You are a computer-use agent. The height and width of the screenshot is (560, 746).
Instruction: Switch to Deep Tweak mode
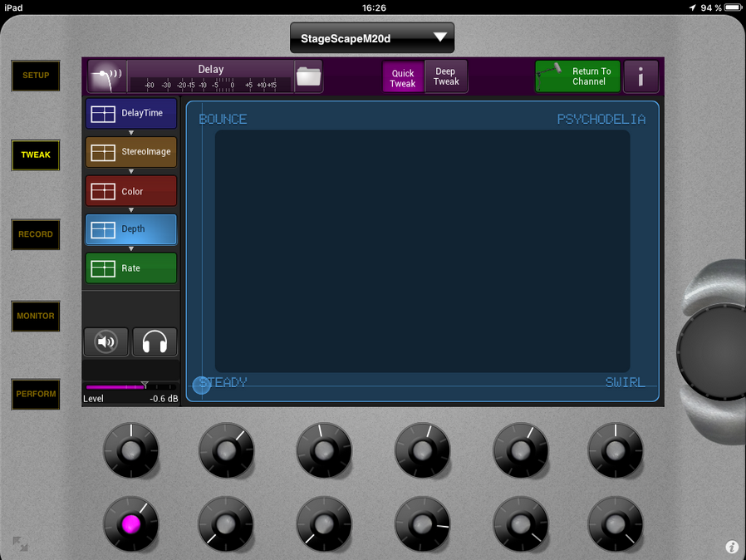click(x=446, y=76)
